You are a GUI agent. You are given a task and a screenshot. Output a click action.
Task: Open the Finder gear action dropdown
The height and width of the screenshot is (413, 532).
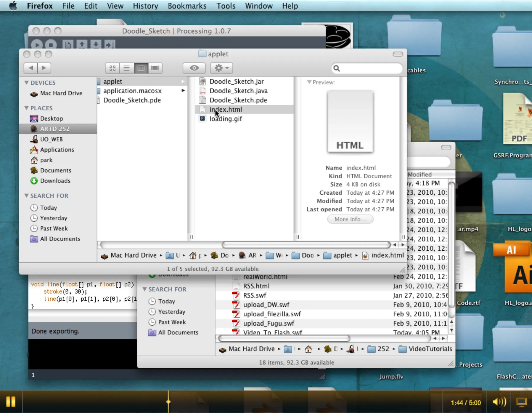tap(221, 68)
